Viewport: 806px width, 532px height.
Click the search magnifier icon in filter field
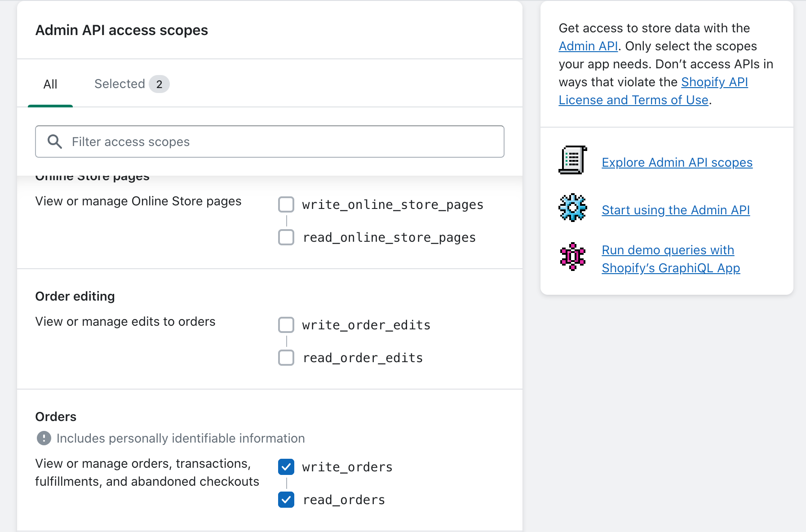tap(55, 142)
